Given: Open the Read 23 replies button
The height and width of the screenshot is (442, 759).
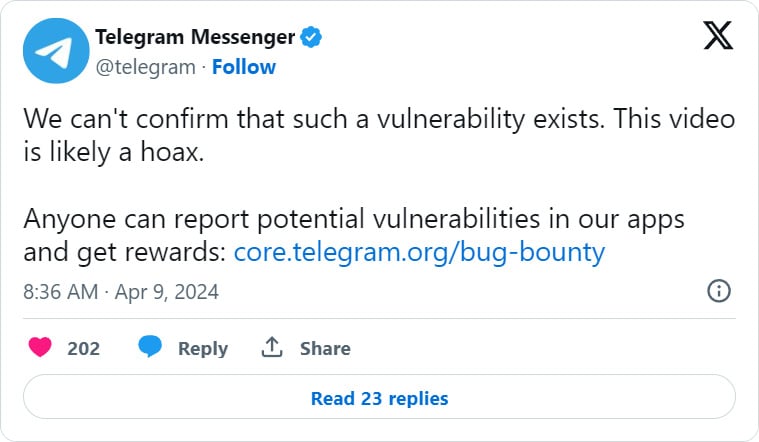Looking at the screenshot, I should [x=379, y=398].
